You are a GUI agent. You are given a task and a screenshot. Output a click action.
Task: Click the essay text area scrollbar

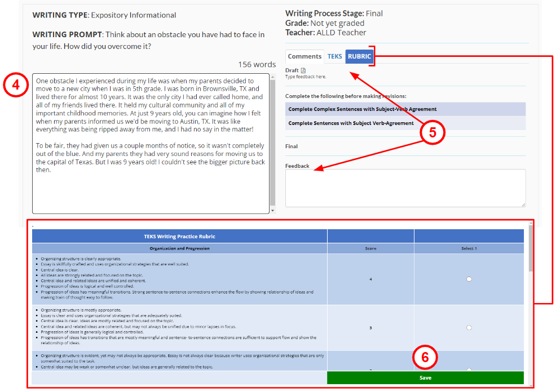(273, 142)
